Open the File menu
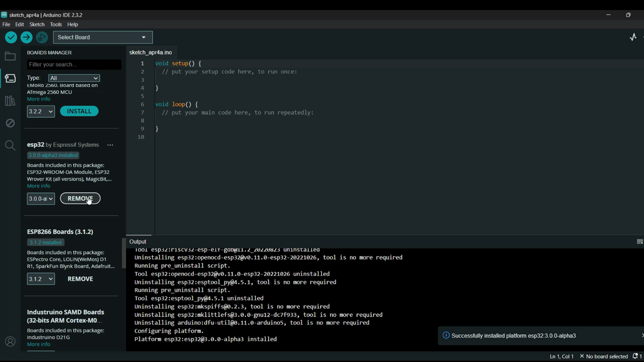 [x=6, y=24]
